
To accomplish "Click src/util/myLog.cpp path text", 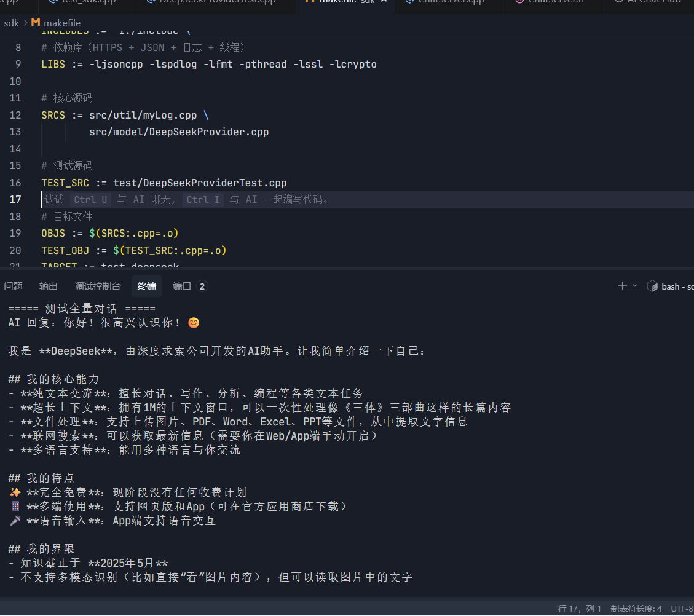I will coord(143,115).
